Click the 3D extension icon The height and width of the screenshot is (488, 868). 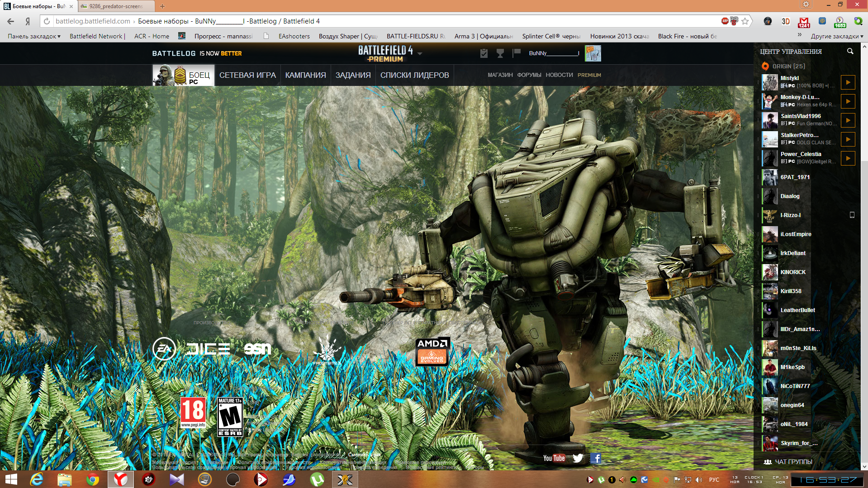click(x=786, y=21)
